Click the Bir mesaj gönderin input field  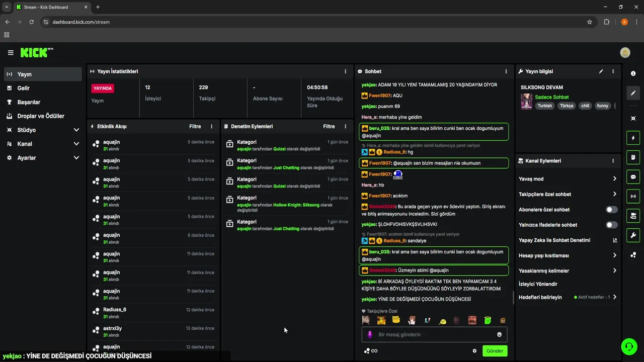click(434, 334)
